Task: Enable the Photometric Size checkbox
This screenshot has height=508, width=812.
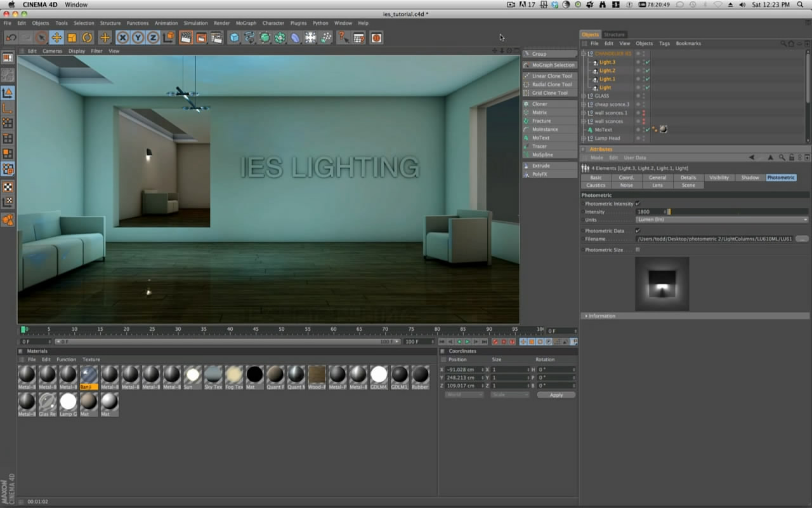Action: coord(638,250)
